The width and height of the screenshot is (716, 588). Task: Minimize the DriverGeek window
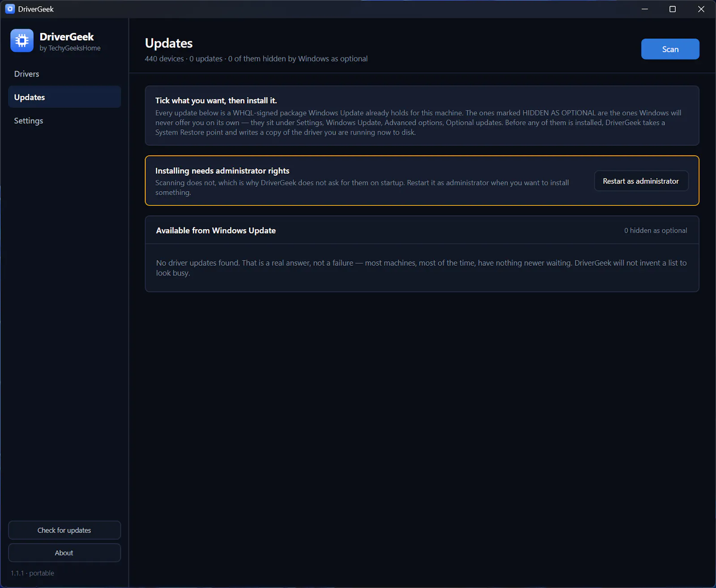[645, 9]
